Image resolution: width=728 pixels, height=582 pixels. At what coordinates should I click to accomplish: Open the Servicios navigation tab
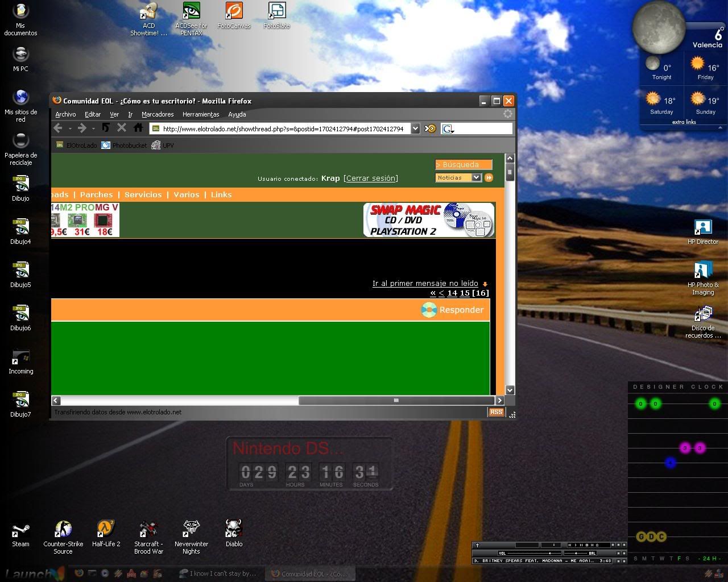(143, 194)
